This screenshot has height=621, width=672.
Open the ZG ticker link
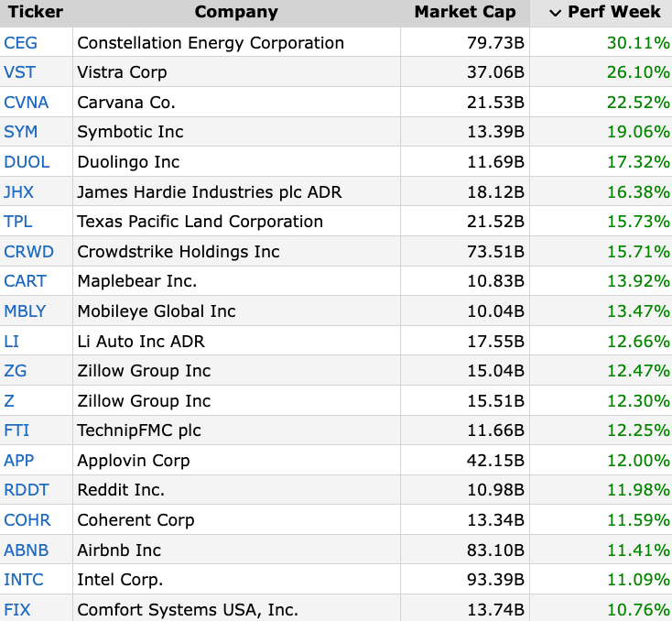(x=16, y=371)
